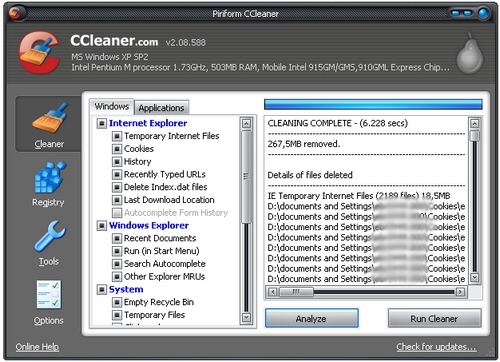Toggle Search Autocomplete checkbox
500x362 pixels.
(x=117, y=264)
